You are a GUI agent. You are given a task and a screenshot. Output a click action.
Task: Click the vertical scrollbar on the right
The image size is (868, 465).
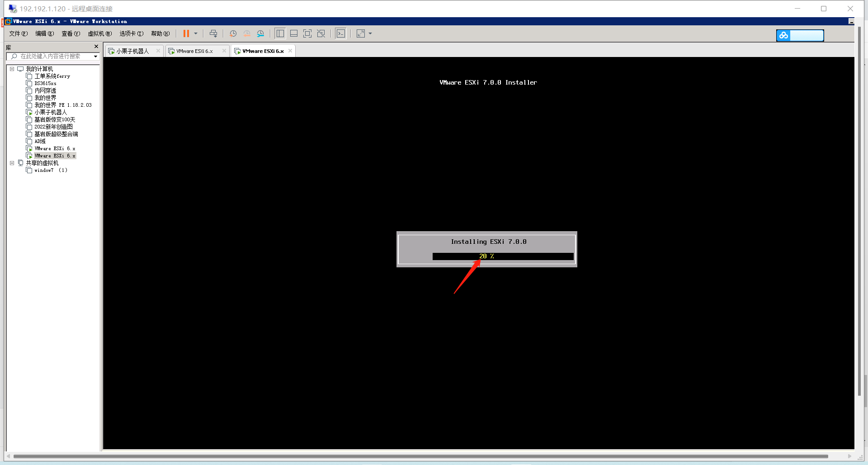pos(859,211)
